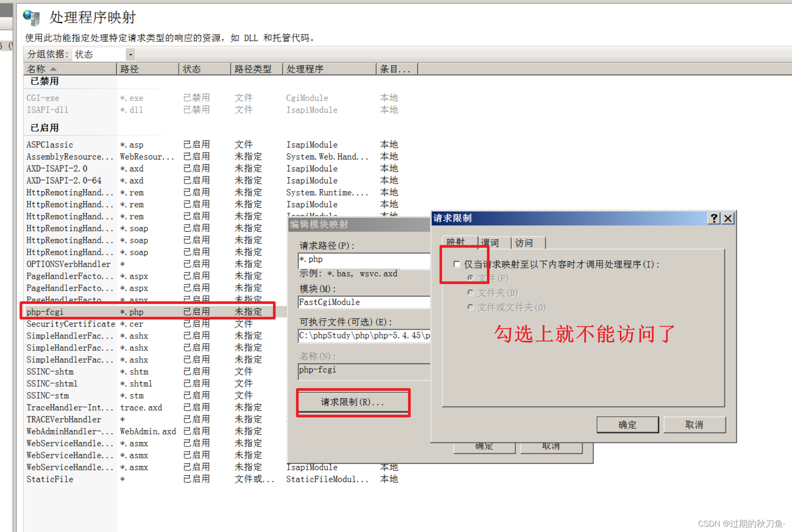
Task: Select the TraceHandler-Int... row
Action: point(155,408)
